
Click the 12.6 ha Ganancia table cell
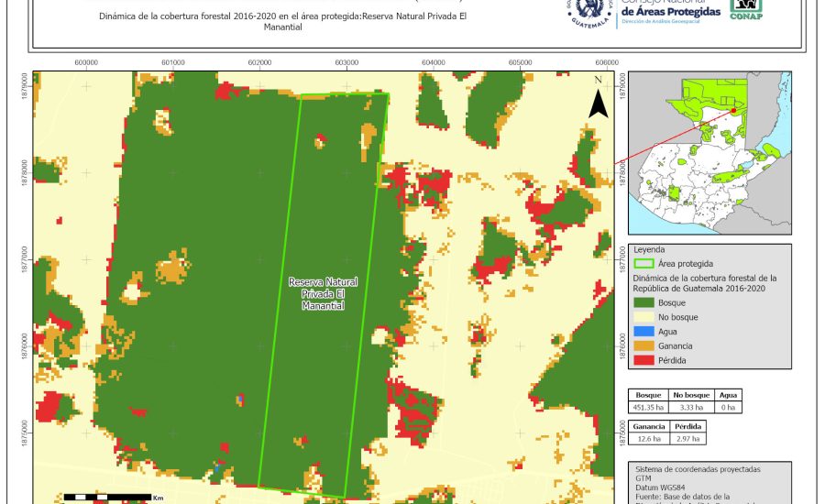(x=650, y=440)
